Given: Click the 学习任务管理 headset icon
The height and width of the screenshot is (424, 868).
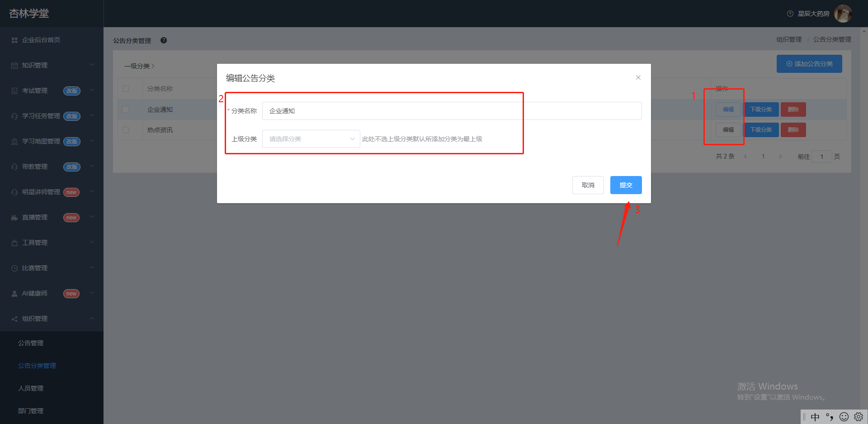Looking at the screenshot, I should tap(14, 116).
